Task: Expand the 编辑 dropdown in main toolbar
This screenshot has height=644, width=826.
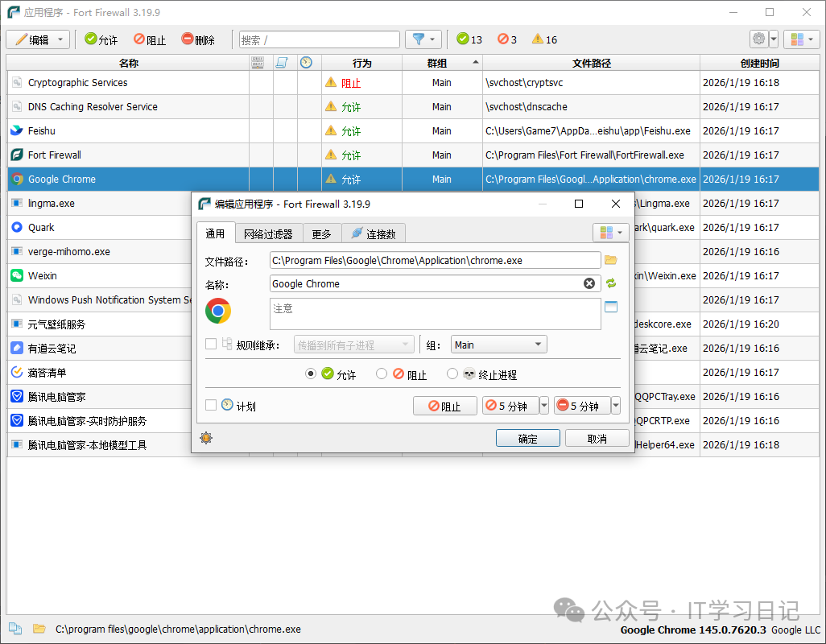Action: pos(61,39)
